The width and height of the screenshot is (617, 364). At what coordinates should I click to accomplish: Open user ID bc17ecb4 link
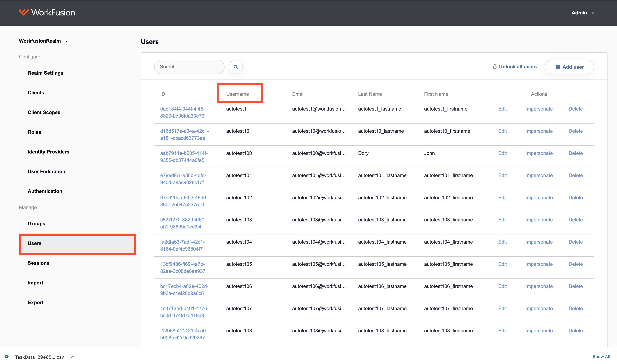[184, 290]
